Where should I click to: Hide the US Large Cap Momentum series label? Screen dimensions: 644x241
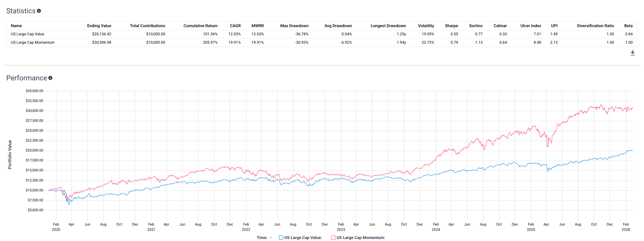point(361,237)
